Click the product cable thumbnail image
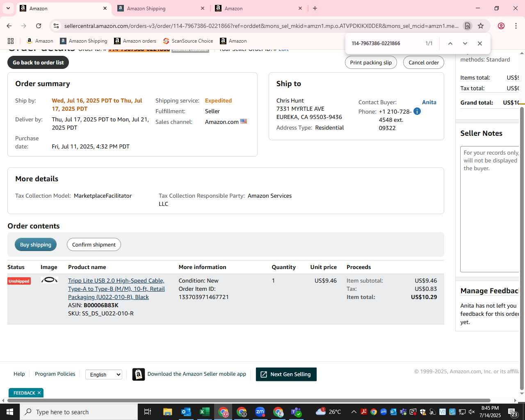Viewport: 525px width, 420px height. (x=49, y=280)
